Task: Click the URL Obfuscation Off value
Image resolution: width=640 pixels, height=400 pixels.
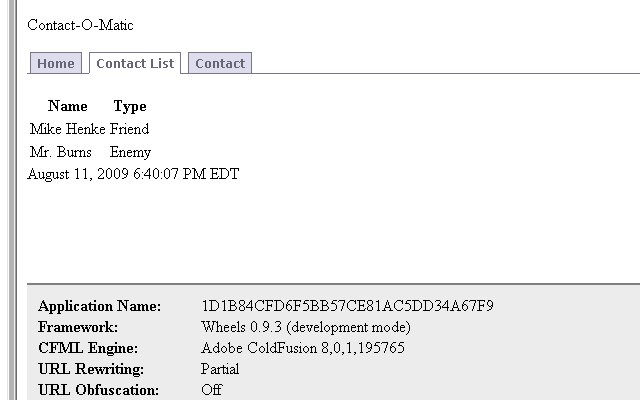Action: (x=212, y=390)
